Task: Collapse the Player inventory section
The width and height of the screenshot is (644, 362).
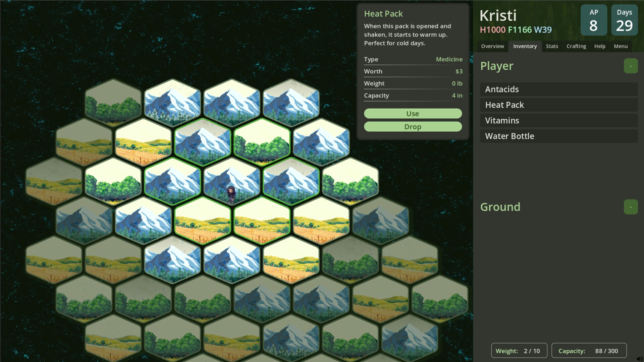Action: [x=630, y=66]
